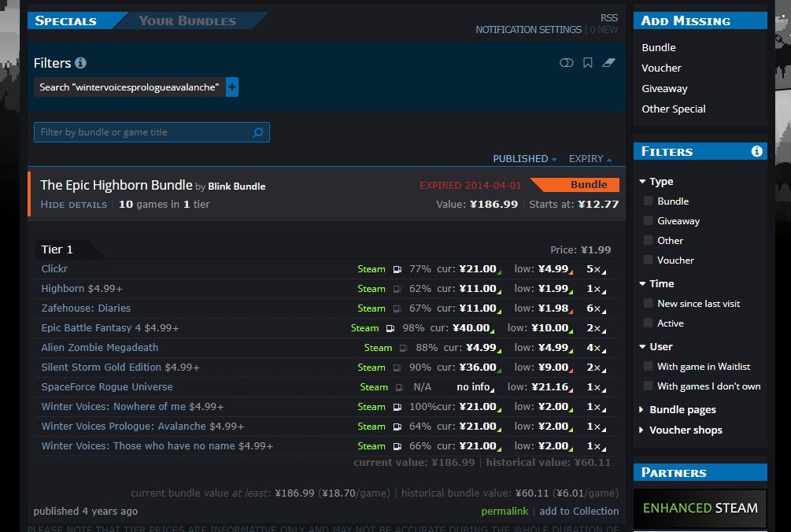The width and height of the screenshot is (791, 532).
Task: Click the card icon in Winter Voices Prologue row
Action: pos(397,427)
